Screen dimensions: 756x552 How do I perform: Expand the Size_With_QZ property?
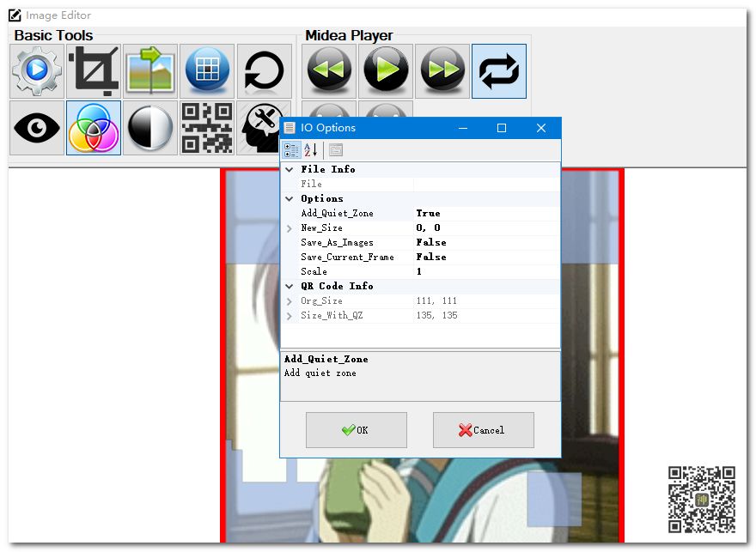pos(290,316)
